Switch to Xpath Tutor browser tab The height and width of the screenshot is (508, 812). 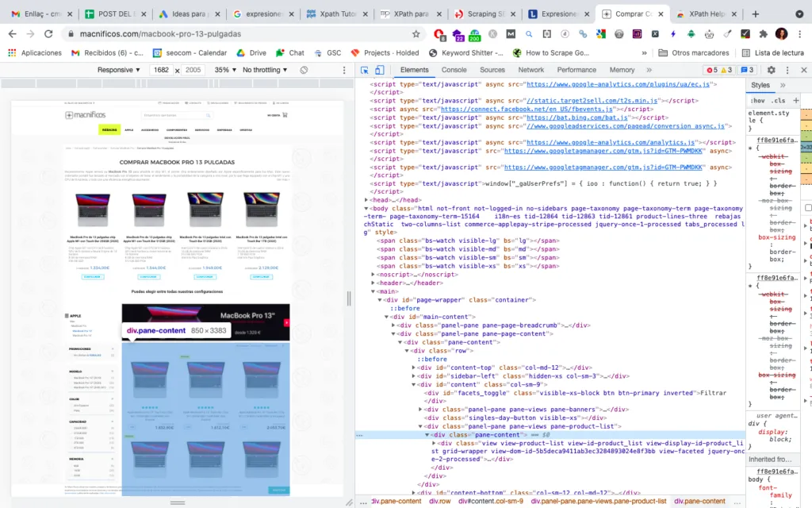[336, 14]
